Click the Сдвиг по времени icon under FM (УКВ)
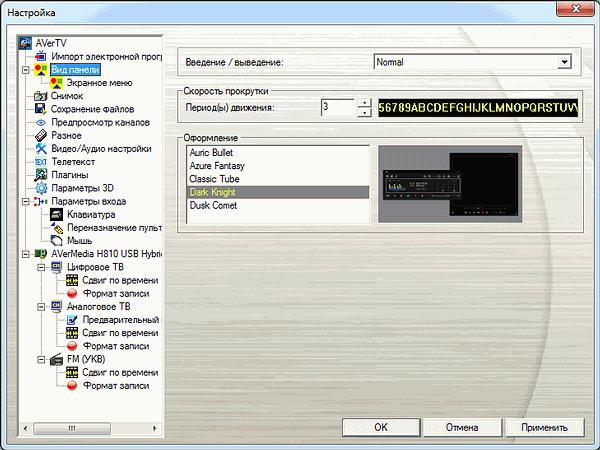600x450 pixels. pos(72,372)
